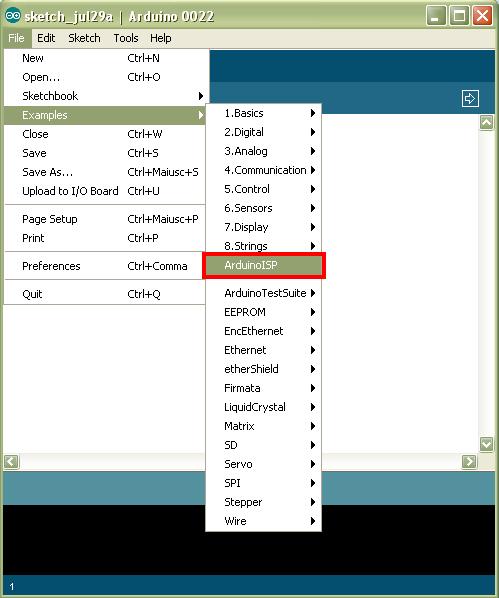The width and height of the screenshot is (499, 598).
Task: Click the Arduino logo in the title bar
Action: coord(13,16)
